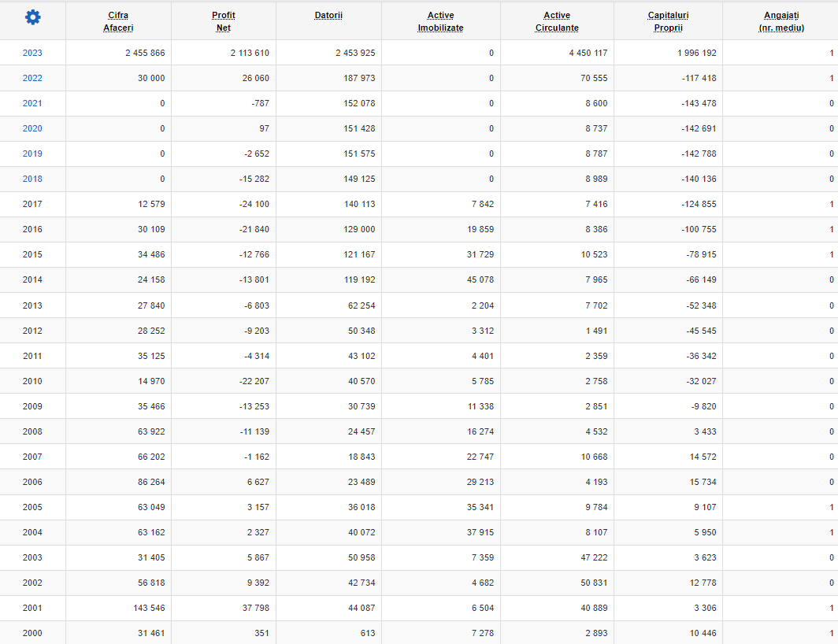Screen dimensions: 838x644
Task: Click the Datorii column header
Action: (x=328, y=16)
